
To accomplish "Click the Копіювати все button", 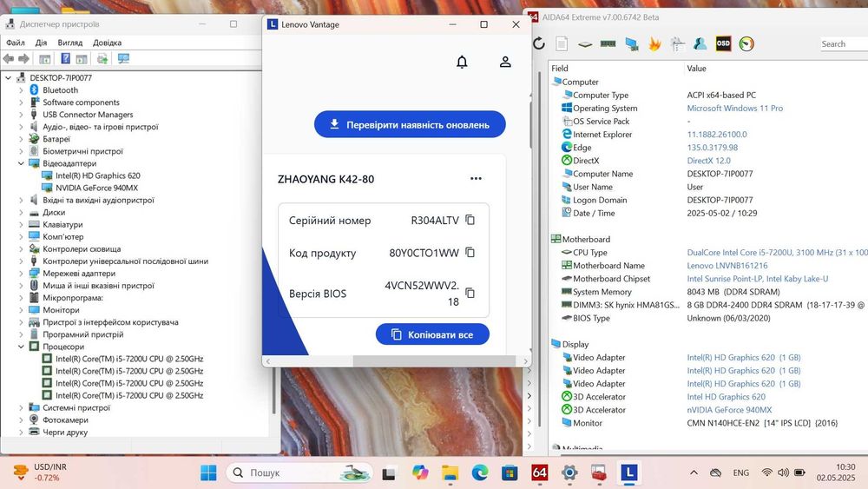I will [x=432, y=334].
